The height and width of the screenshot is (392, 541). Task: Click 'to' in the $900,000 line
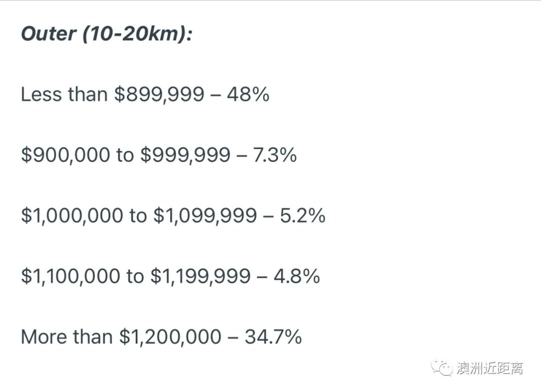tap(125, 156)
